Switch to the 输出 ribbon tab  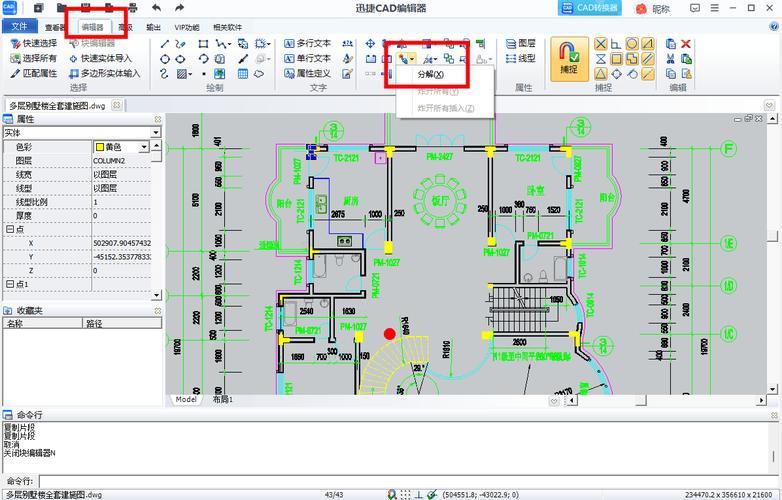pos(154,27)
